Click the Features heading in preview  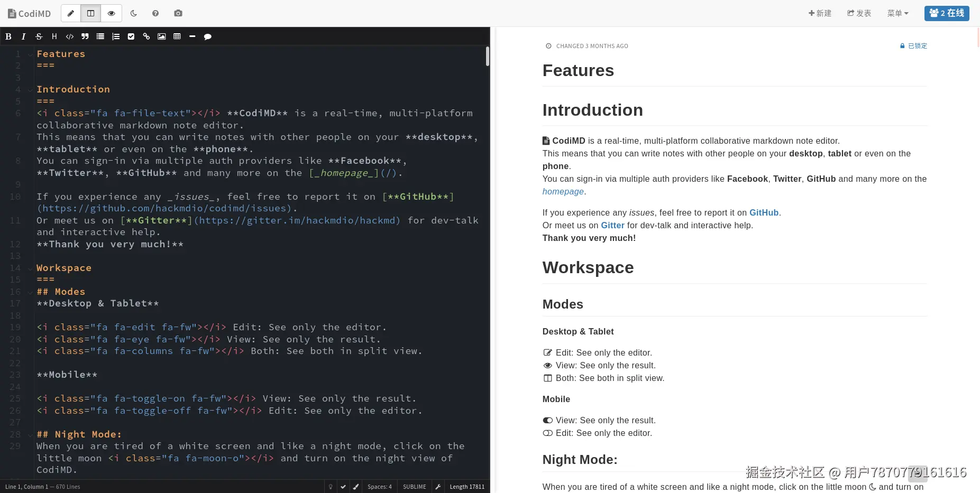(578, 70)
